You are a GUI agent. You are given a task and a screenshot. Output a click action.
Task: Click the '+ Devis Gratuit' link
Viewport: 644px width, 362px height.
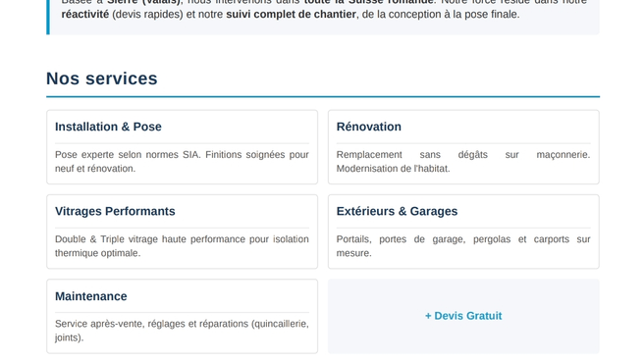point(463,316)
